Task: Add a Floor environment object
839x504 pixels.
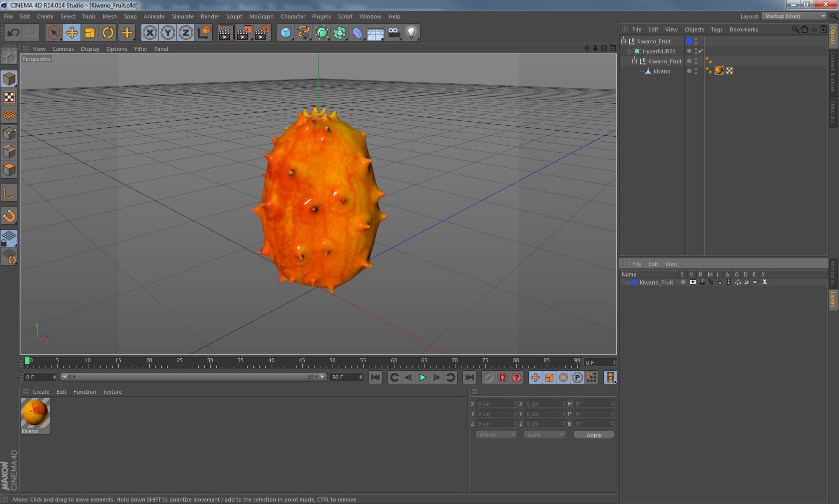Action: tap(376, 33)
